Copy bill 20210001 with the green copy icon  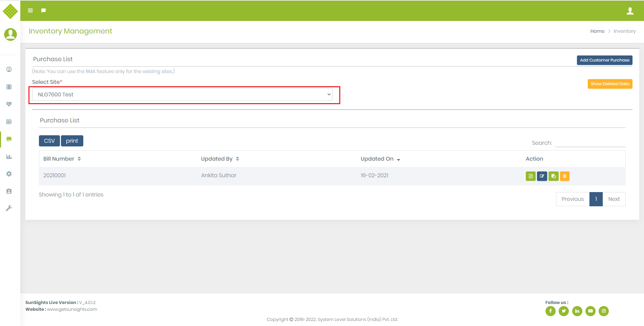pyautogui.click(x=553, y=176)
